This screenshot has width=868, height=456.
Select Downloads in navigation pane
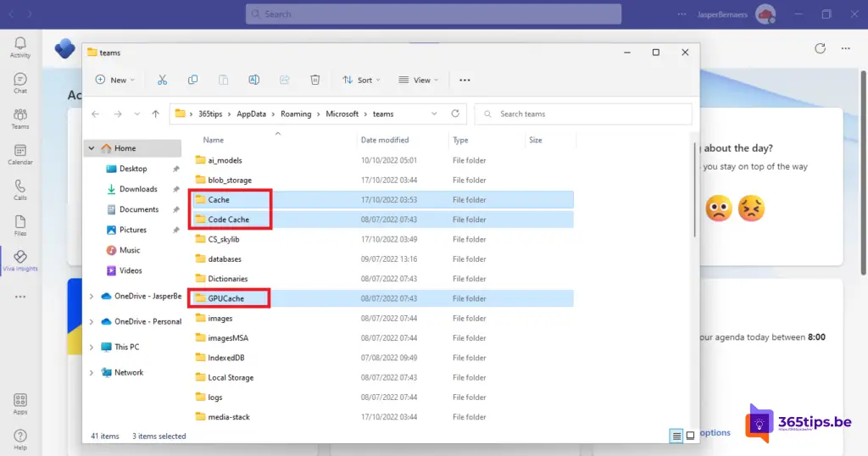pos(138,189)
